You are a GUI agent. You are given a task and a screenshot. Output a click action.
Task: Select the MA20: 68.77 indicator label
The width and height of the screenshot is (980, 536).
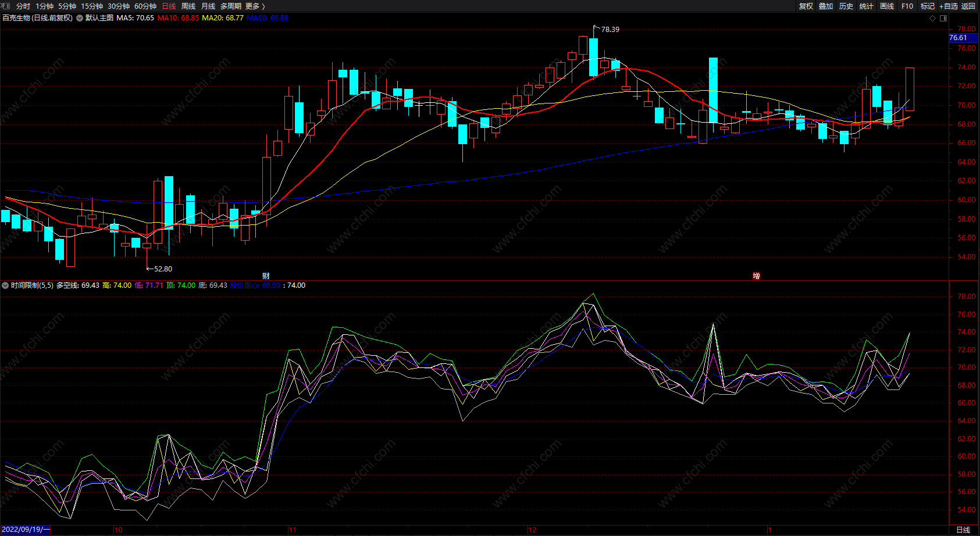tap(223, 18)
